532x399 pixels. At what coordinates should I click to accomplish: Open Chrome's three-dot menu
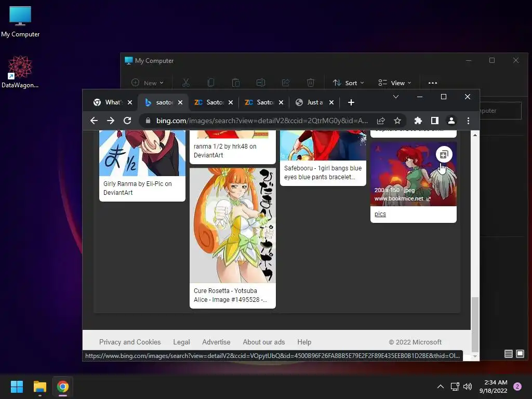click(468, 121)
